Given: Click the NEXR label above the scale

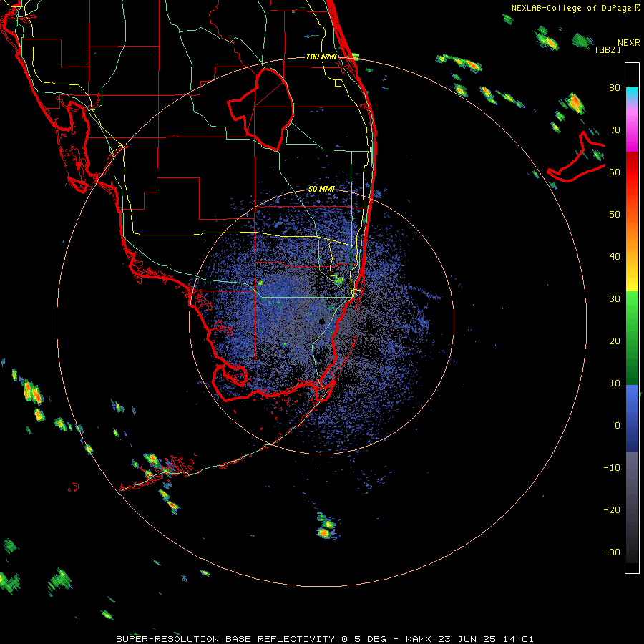Looking at the screenshot, I should [629, 43].
